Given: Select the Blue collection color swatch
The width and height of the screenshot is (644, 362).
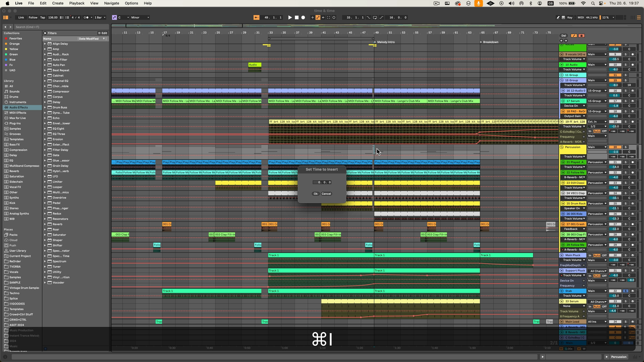Looking at the screenshot, I should 6,60.
